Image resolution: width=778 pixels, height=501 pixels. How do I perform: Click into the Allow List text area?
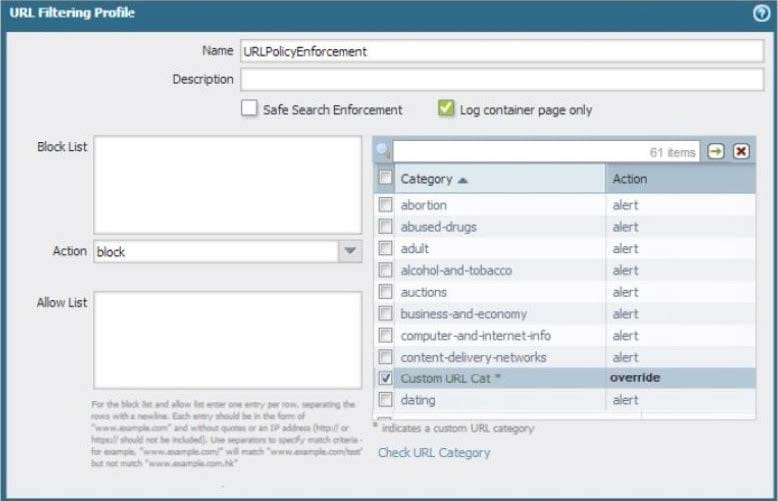(x=228, y=340)
